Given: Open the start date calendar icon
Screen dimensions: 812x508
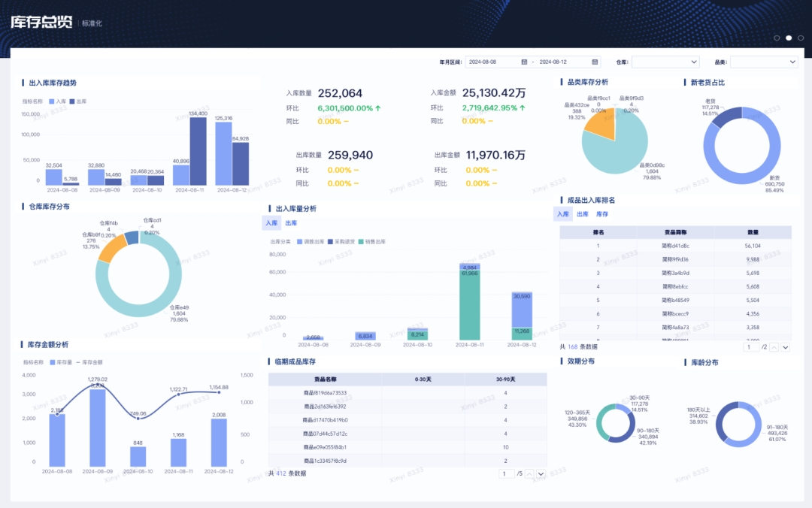Looking at the screenshot, I should pyautogui.click(x=524, y=62).
